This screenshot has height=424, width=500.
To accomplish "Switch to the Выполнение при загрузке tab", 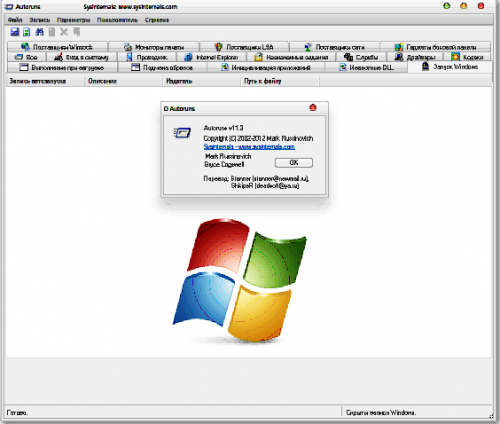I will coord(62,68).
